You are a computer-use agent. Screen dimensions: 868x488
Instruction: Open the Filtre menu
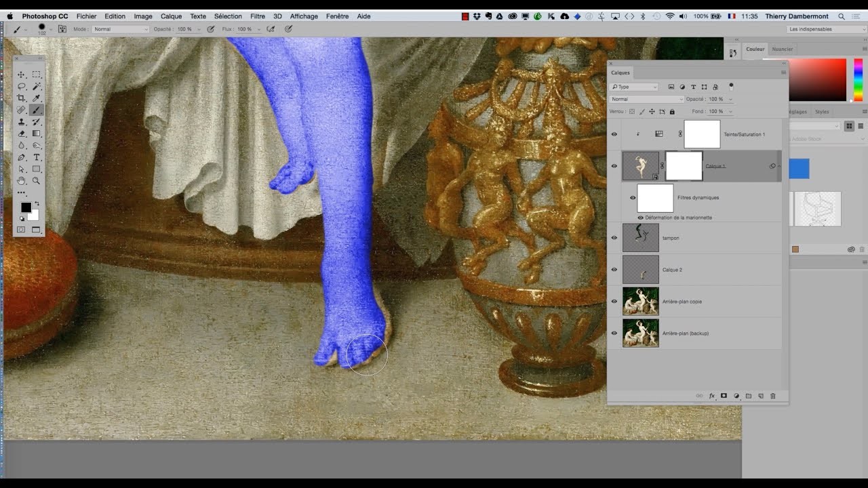tap(258, 16)
